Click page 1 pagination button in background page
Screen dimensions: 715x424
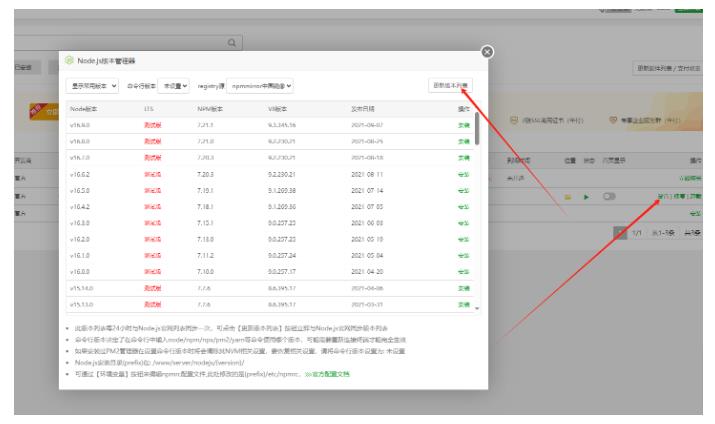tap(620, 233)
